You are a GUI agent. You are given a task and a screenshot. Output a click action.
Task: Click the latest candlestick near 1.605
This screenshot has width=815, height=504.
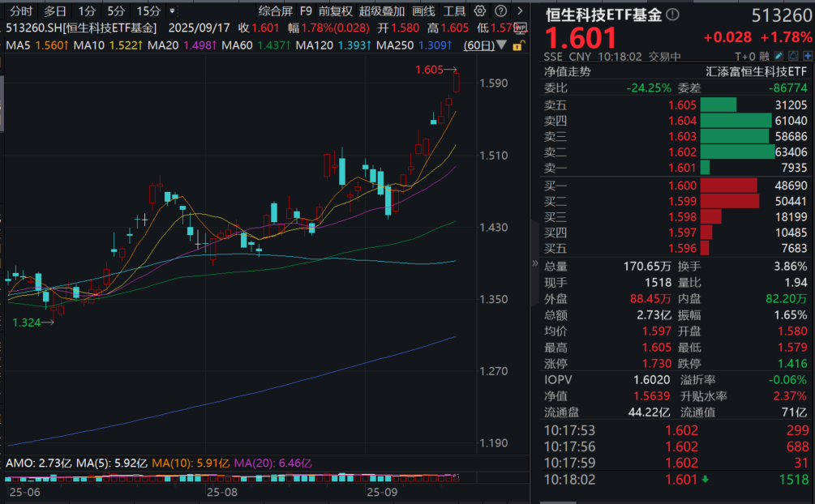[457, 82]
